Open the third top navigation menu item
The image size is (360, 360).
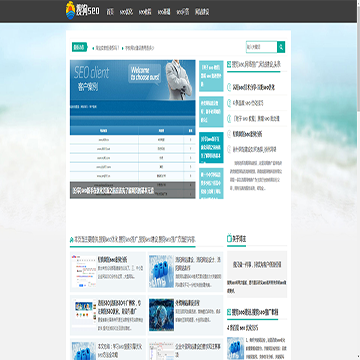[145, 12]
